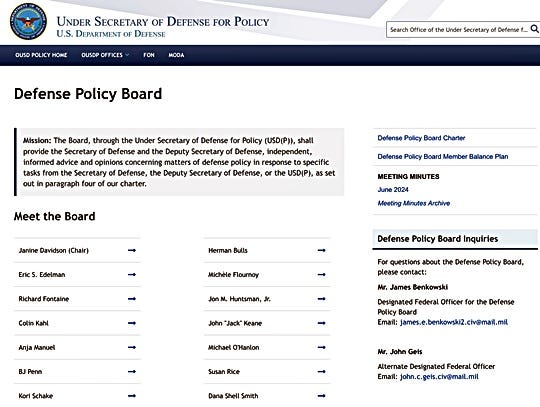Click the arrow beside Jon M. Huntsman, Jr.
Screen dimensions: 540x407
click(321, 299)
